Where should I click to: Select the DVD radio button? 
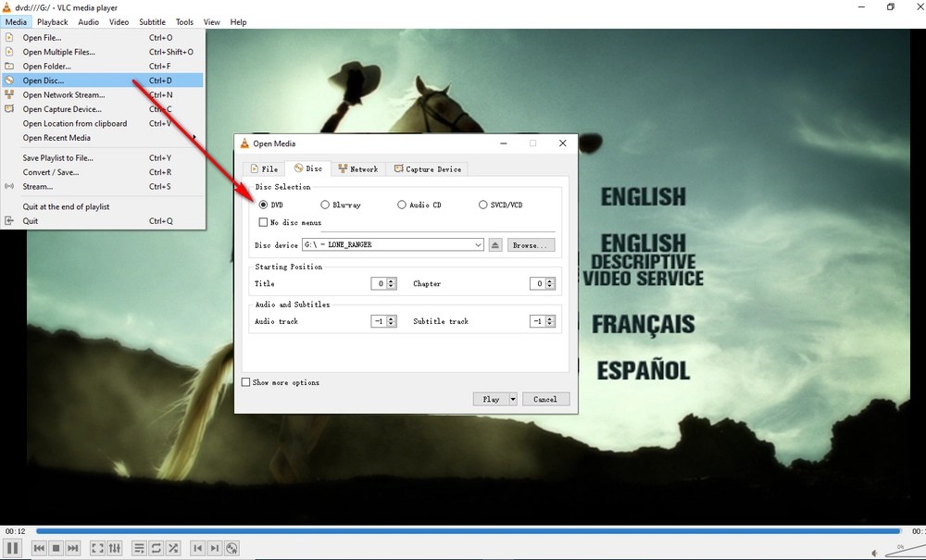click(x=263, y=205)
